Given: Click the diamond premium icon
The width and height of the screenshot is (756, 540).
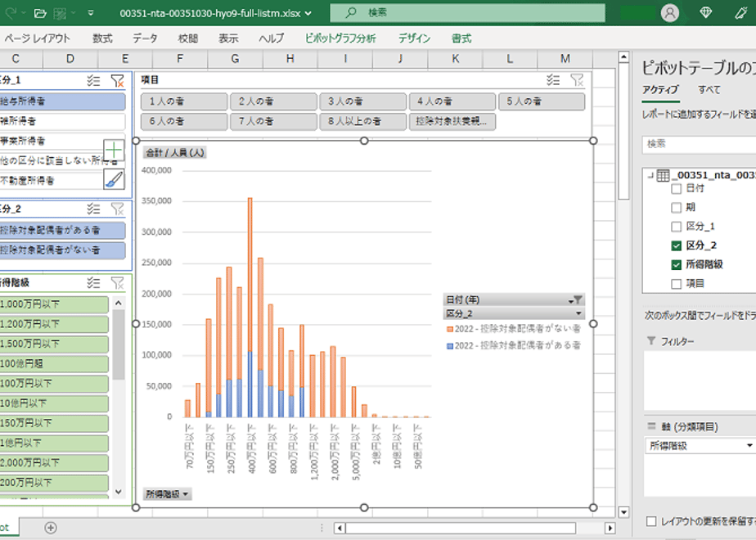Looking at the screenshot, I should (x=706, y=13).
